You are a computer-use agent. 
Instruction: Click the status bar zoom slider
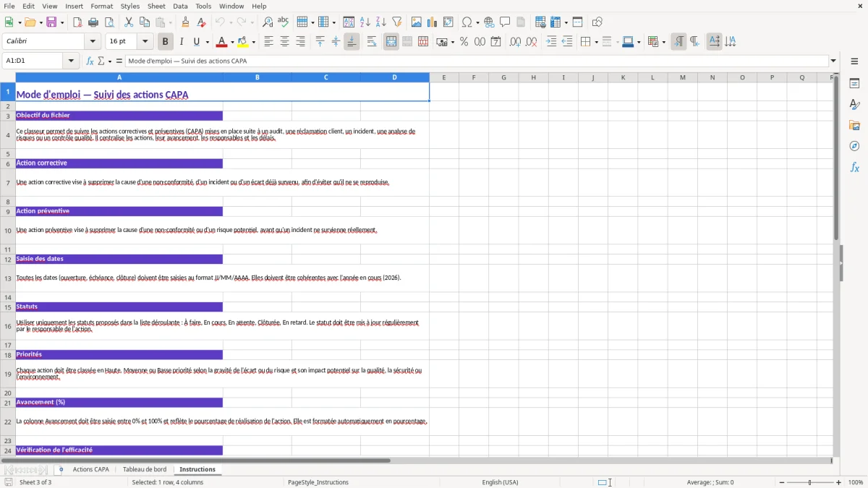810,482
